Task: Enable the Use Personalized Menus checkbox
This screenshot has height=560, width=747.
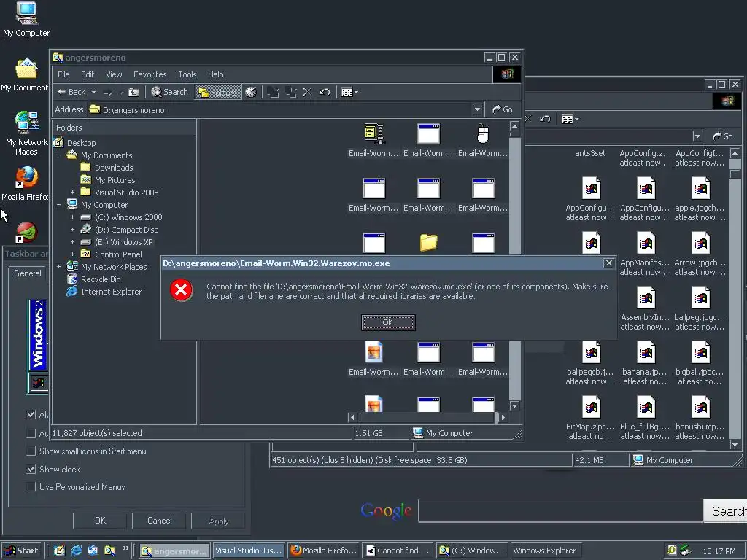Action: pos(31,486)
